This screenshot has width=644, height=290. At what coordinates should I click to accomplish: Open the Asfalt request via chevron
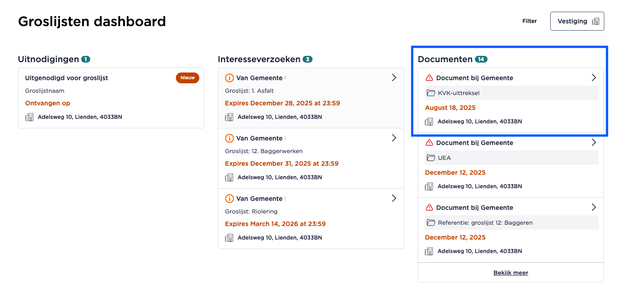click(394, 77)
